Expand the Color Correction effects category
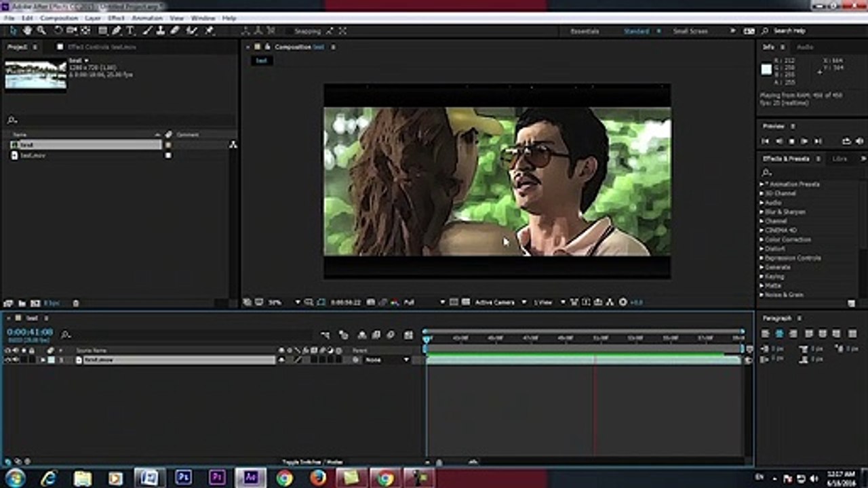Viewport: 868px width, 488px height. [x=762, y=240]
